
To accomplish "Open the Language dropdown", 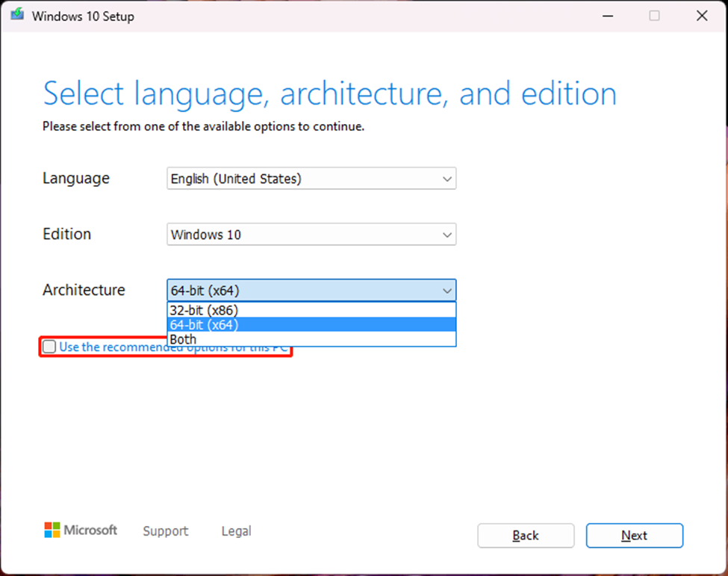I will tap(447, 179).
